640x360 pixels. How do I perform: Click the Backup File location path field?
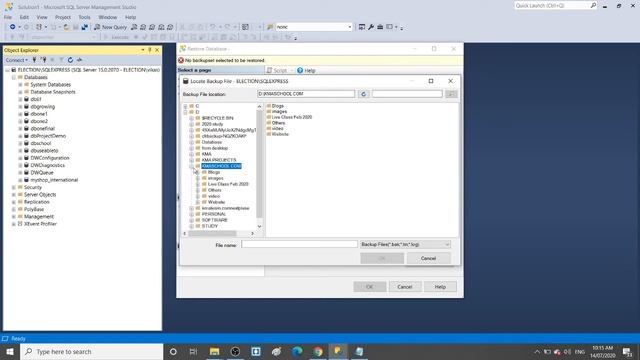coord(306,94)
